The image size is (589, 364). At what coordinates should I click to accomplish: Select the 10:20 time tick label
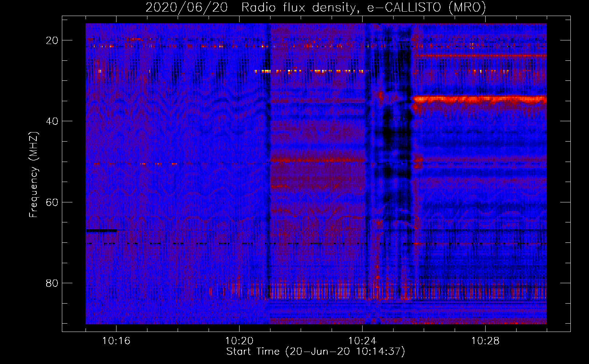pyautogui.click(x=239, y=341)
